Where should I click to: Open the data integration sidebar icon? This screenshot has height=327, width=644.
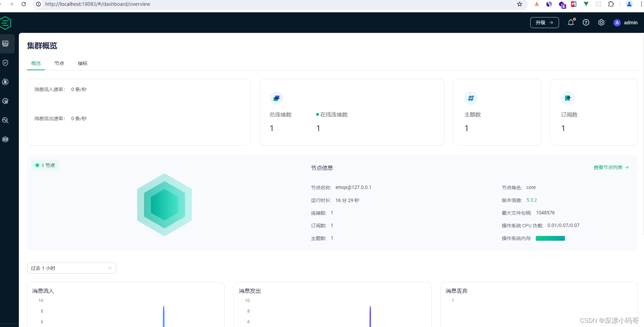tap(5, 82)
